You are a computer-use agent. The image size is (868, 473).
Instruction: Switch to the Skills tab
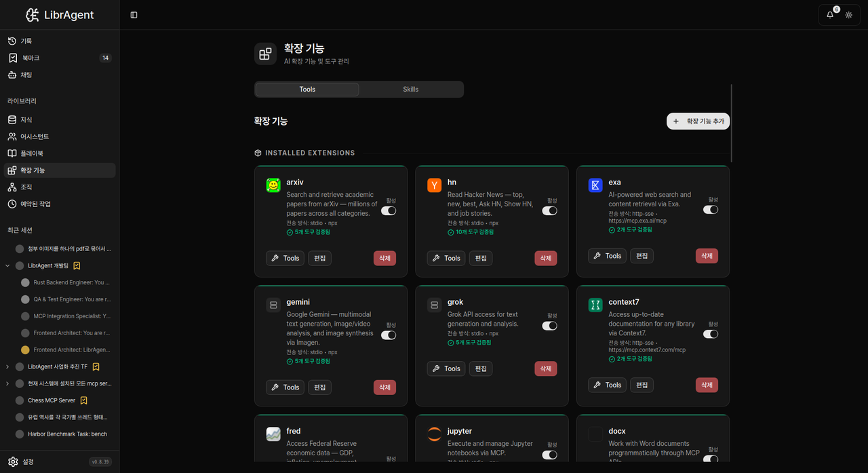pos(411,90)
